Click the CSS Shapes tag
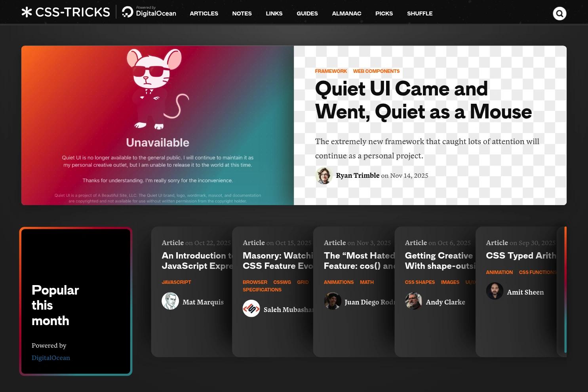The width and height of the screenshot is (588, 392). click(420, 282)
